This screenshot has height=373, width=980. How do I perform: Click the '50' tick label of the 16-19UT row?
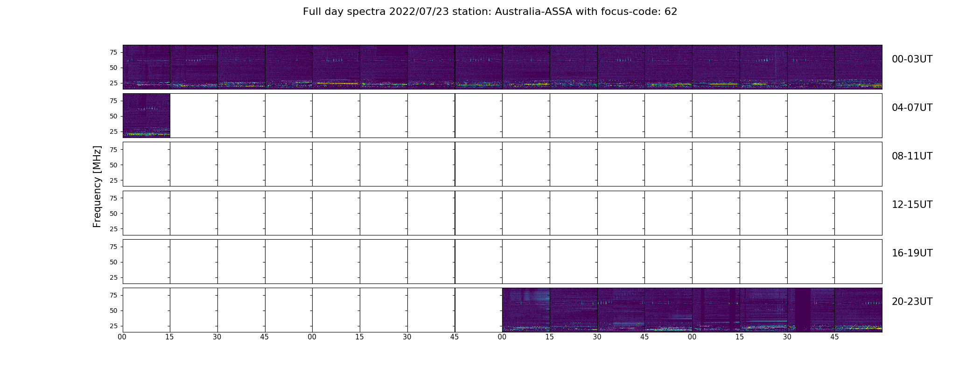(x=113, y=262)
